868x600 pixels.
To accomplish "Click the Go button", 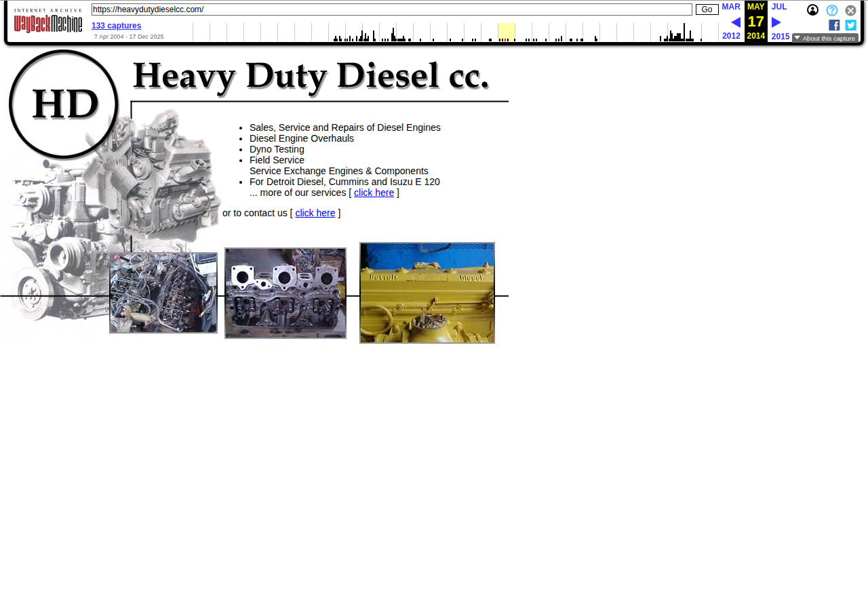I will (x=707, y=9).
